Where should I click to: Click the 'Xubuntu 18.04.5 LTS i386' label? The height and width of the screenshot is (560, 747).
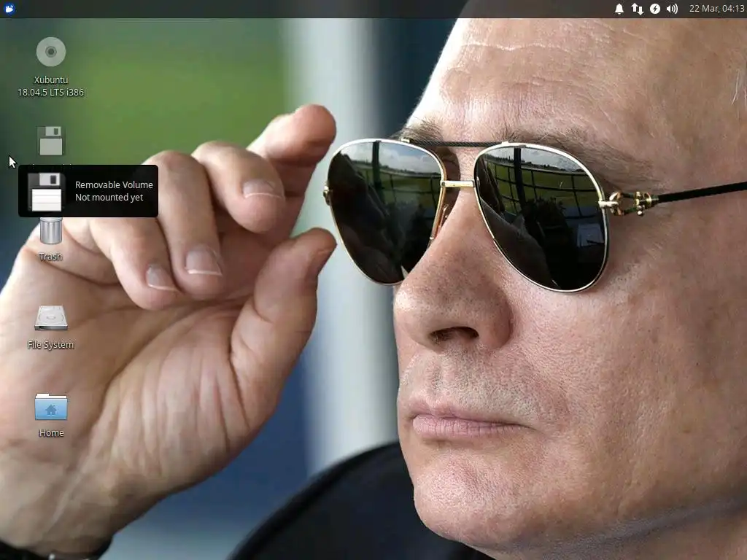click(51, 86)
